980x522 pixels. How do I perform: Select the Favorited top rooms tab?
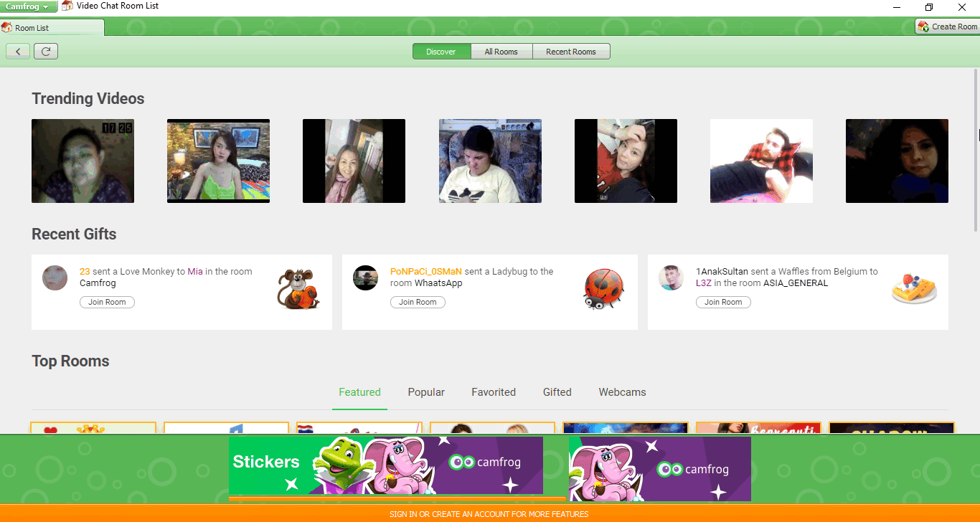(494, 392)
